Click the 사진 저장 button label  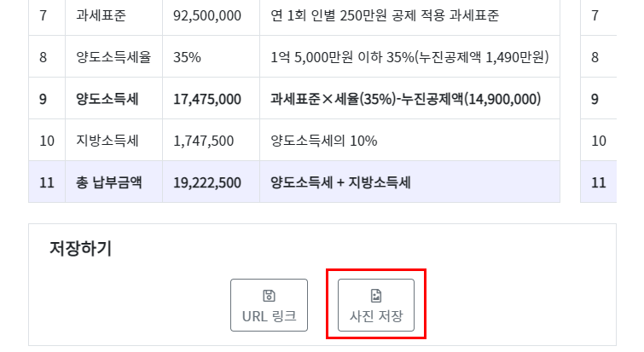[x=376, y=316]
